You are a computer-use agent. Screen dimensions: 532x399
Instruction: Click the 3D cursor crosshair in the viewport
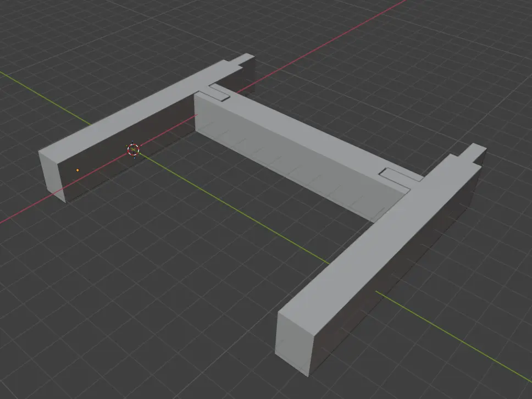[x=134, y=149]
